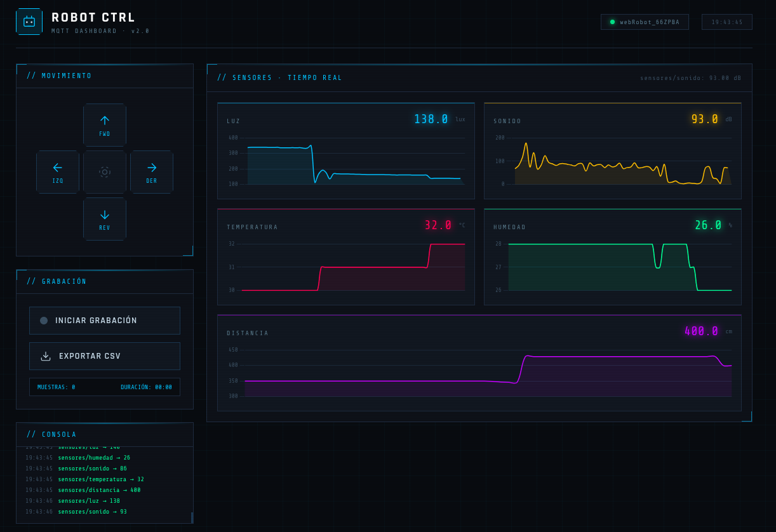
Task: Click the 'DURACIÓN: 00:00' counter
Action: tap(146, 387)
